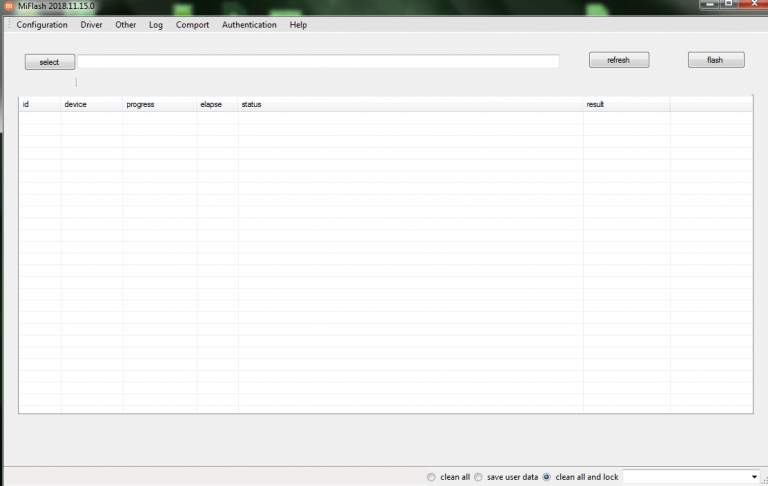
Task: Expand the script dropdown at bottom right
Action: point(754,477)
